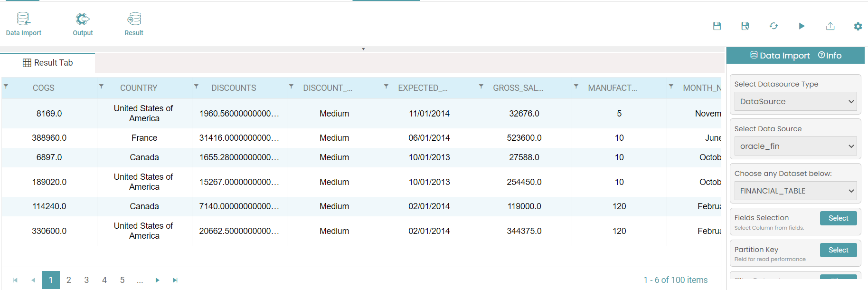868x291 pixels.
Task: Open the Output component icon
Action: (x=83, y=19)
